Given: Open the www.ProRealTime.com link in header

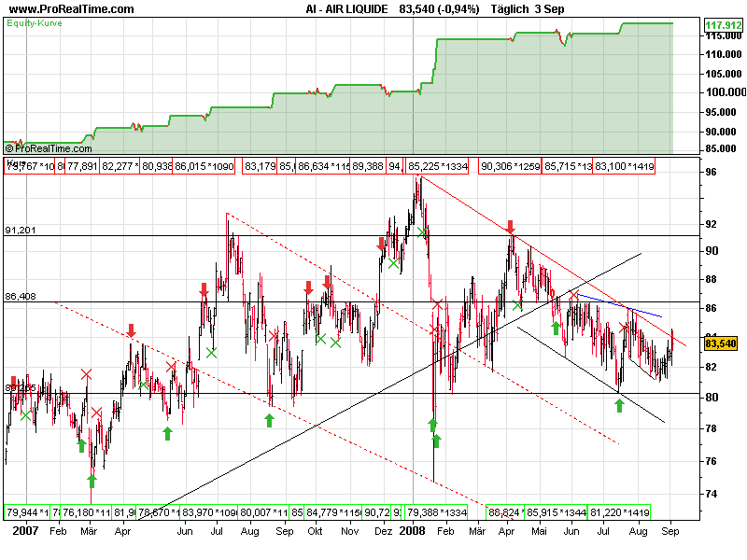Looking at the screenshot, I should pyautogui.click(x=71, y=8).
